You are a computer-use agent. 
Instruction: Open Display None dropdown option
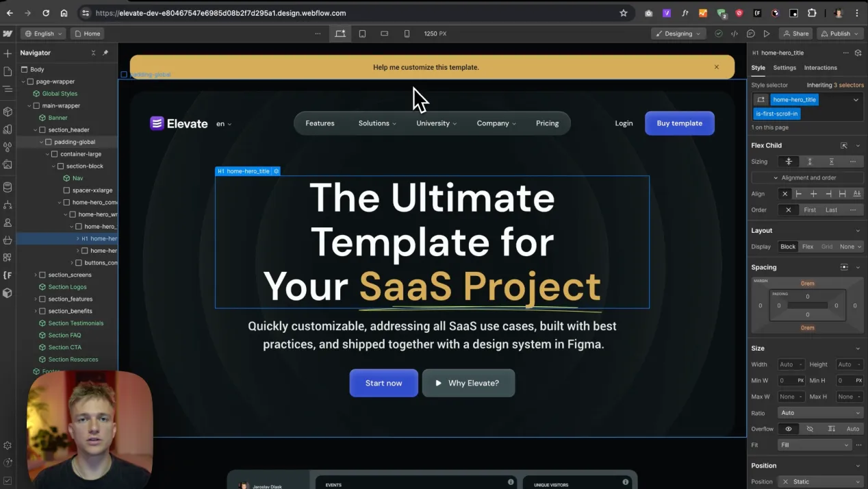[850, 247]
